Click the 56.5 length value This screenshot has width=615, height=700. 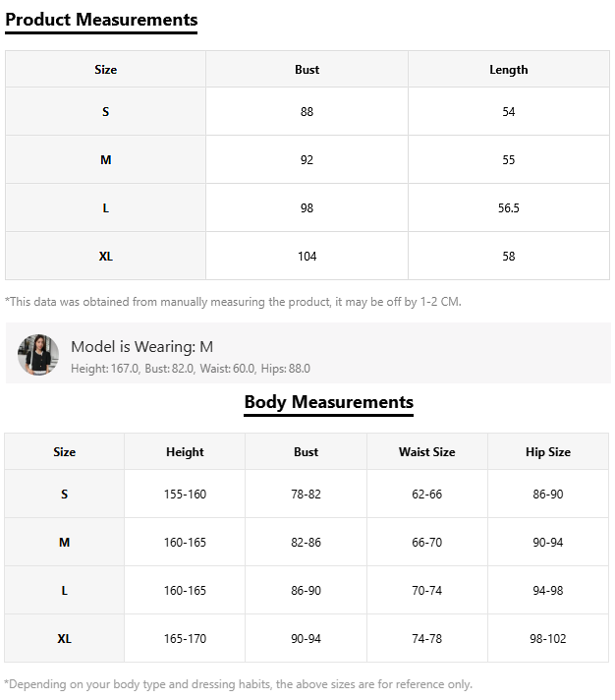[x=508, y=208]
